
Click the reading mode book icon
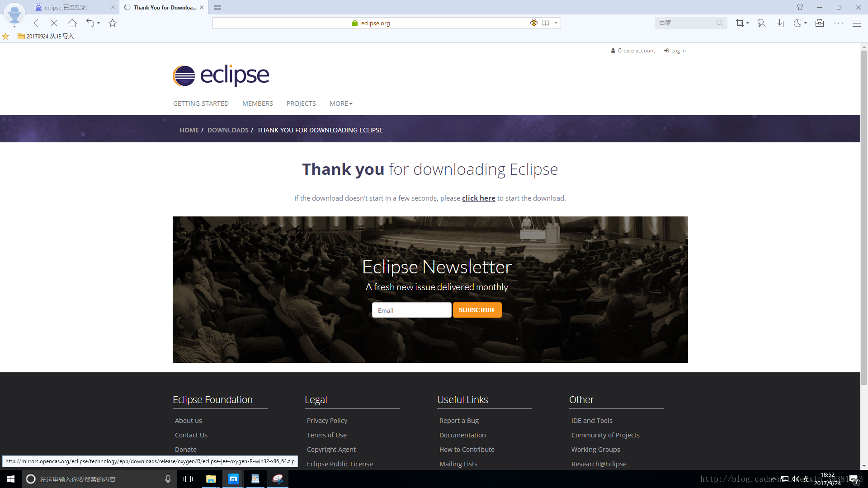[x=546, y=23]
